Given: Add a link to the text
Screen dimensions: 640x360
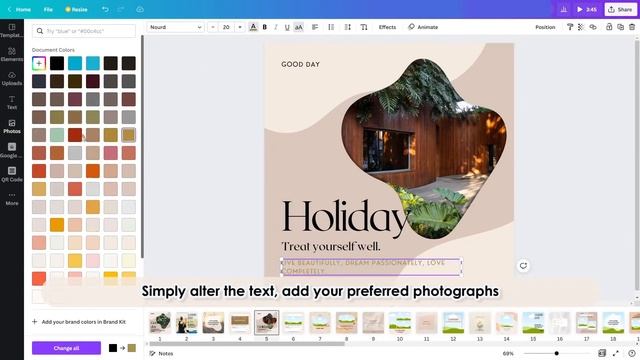Looking at the screenshot, I should pos(593,27).
